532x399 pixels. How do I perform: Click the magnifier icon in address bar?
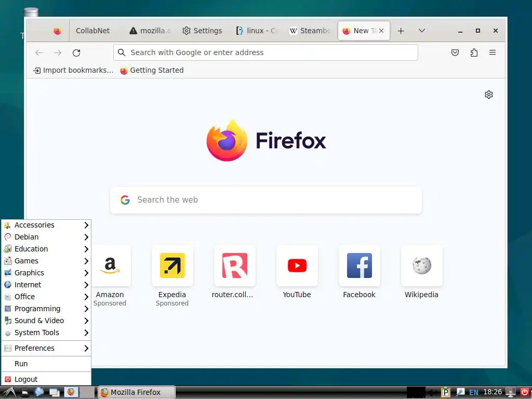(122, 52)
